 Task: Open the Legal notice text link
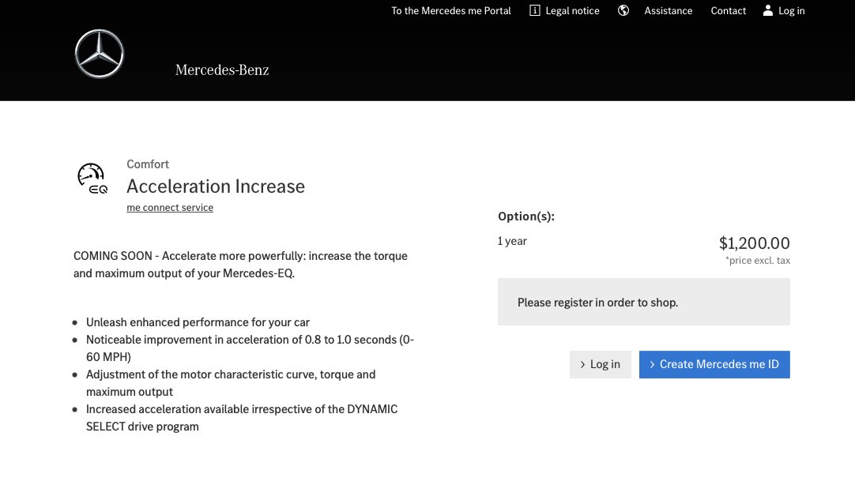pyautogui.click(x=574, y=11)
